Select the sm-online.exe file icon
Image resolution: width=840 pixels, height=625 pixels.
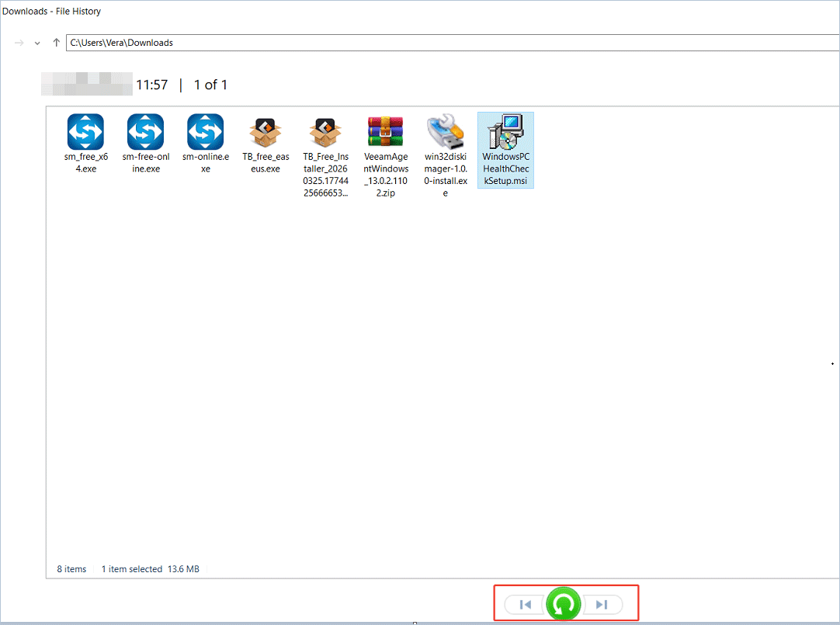coord(206,132)
